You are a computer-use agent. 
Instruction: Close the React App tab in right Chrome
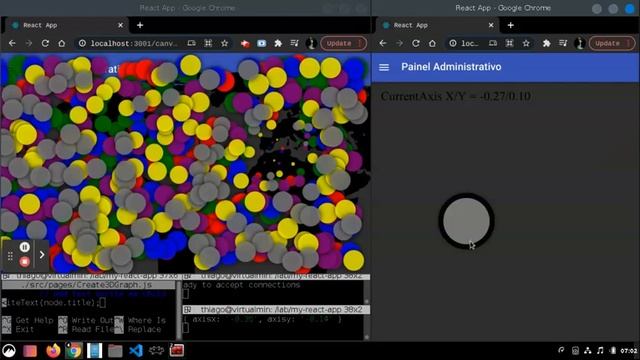point(491,25)
